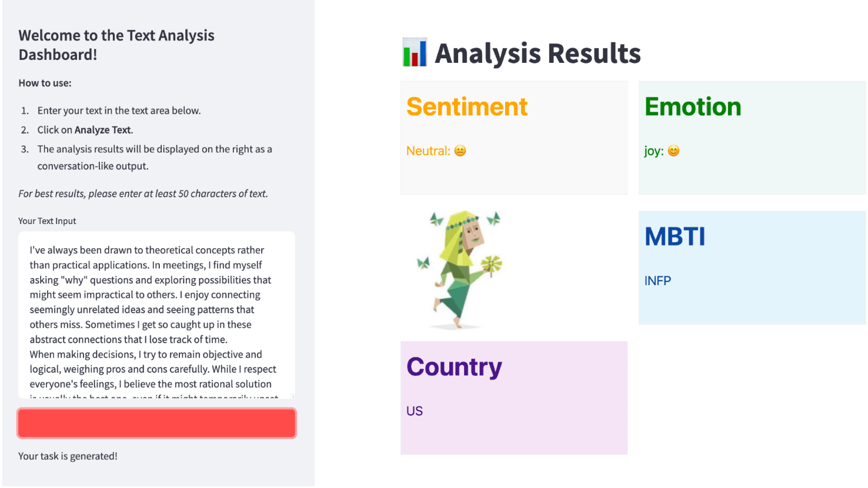Image resolution: width=868 pixels, height=488 pixels.
Task: Click the MBTI card heading
Action: pos(675,237)
